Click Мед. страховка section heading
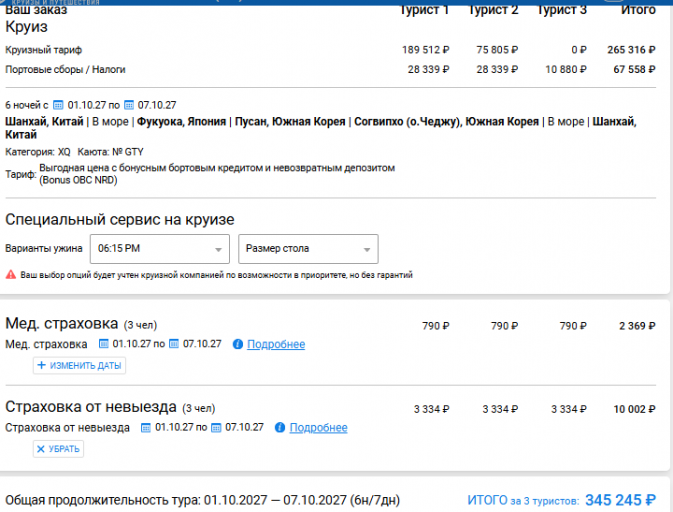673x512 pixels. pyautogui.click(x=61, y=323)
